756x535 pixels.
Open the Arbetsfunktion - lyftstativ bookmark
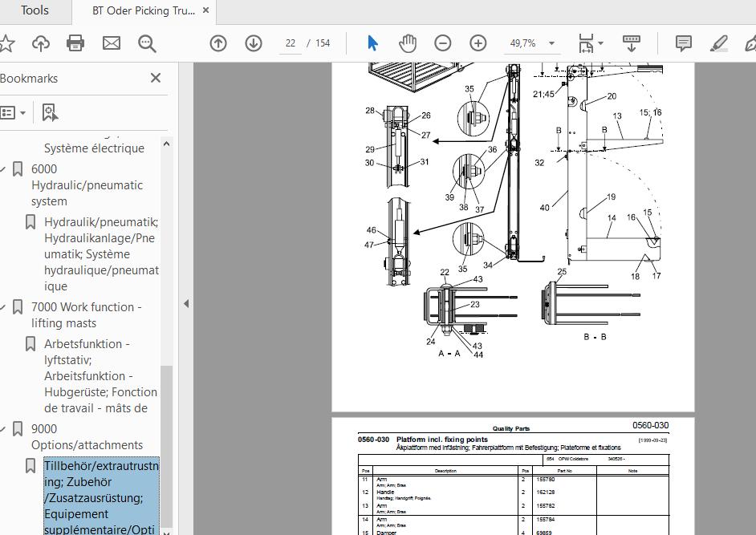point(100,376)
